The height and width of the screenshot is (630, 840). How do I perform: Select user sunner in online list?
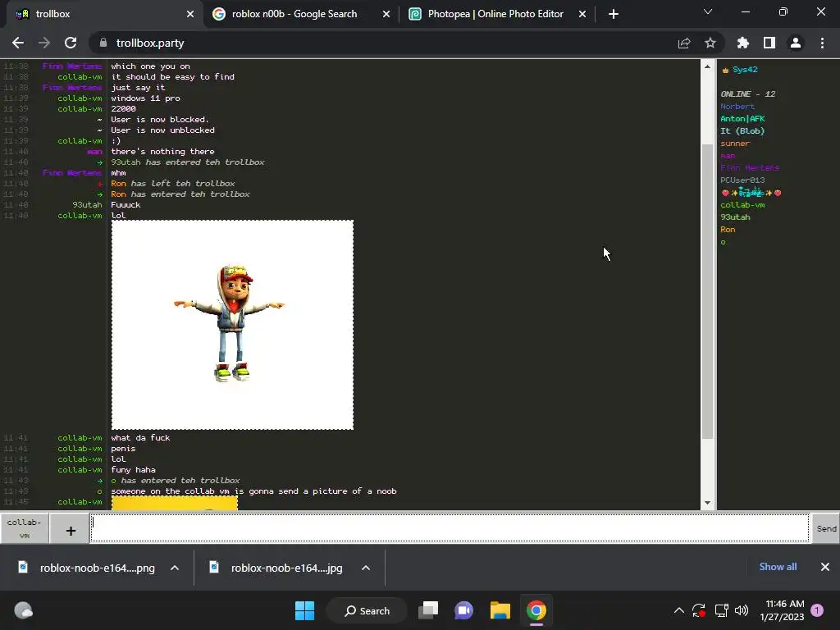(735, 144)
